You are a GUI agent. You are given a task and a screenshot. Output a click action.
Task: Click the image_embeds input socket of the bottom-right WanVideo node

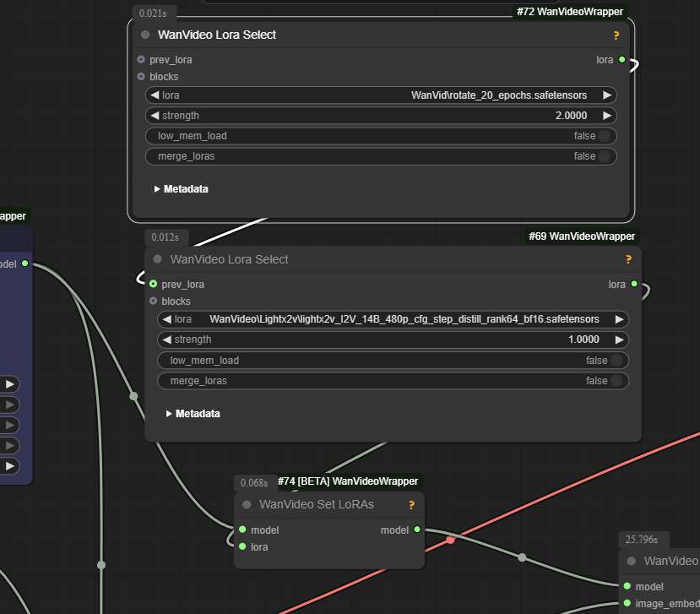point(627,603)
